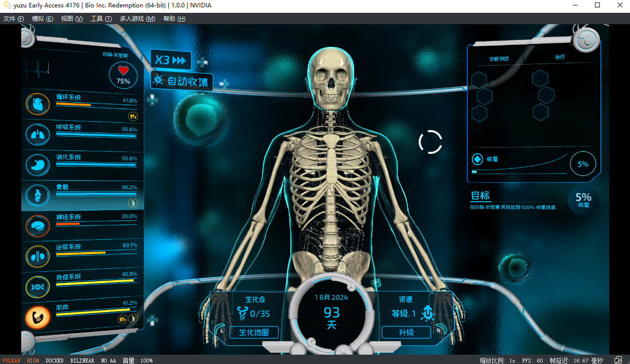
Task: Click the 神经系统 28.0% health bar
Action: point(96,224)
